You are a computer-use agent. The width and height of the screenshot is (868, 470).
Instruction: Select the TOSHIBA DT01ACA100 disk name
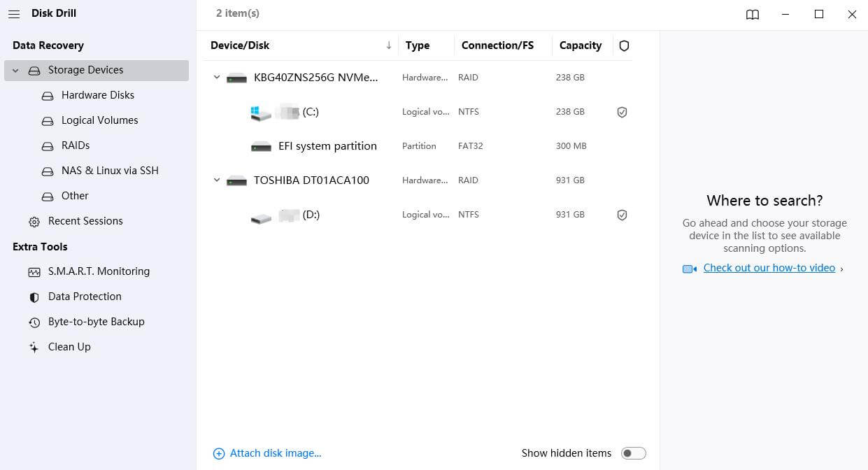[x=311, y=180]
